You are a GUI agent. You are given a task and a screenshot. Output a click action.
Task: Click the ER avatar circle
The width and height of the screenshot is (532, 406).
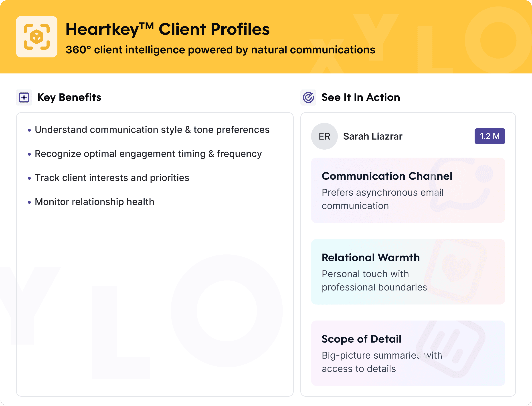click(324, 136)
